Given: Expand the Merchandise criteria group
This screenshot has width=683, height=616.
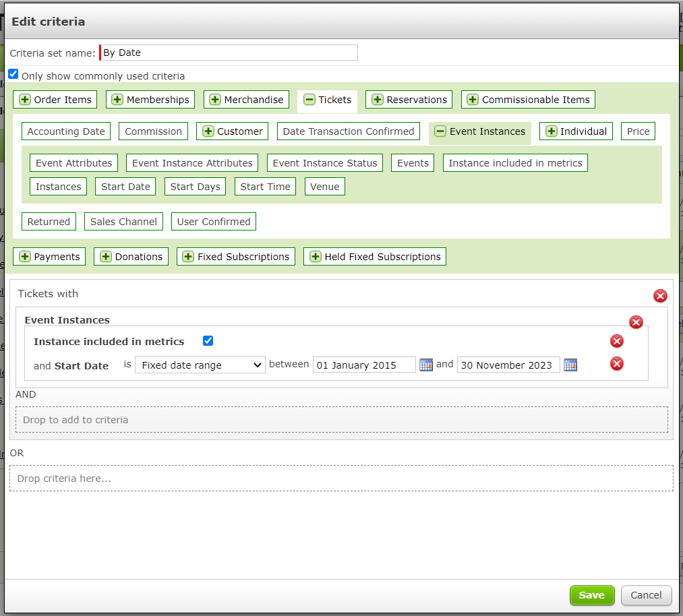Looking at the screenshot, I should click(x=246, y=99).
